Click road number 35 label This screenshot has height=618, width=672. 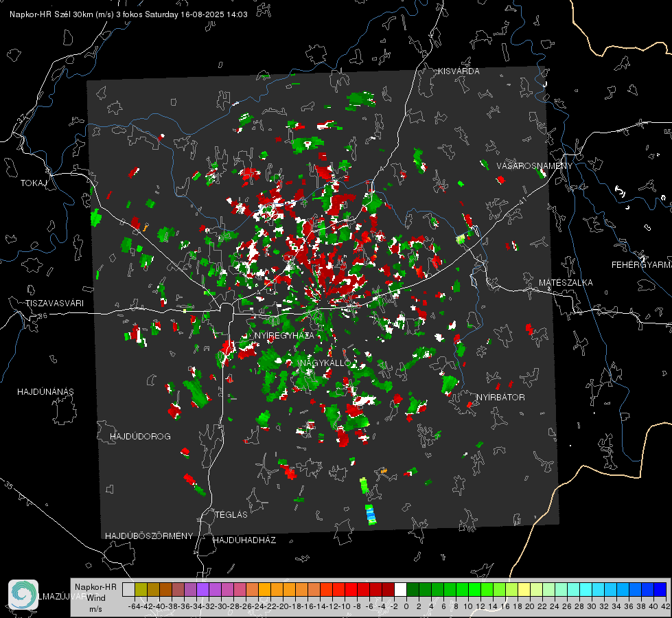pyautogui.click(x=9, y=485)
